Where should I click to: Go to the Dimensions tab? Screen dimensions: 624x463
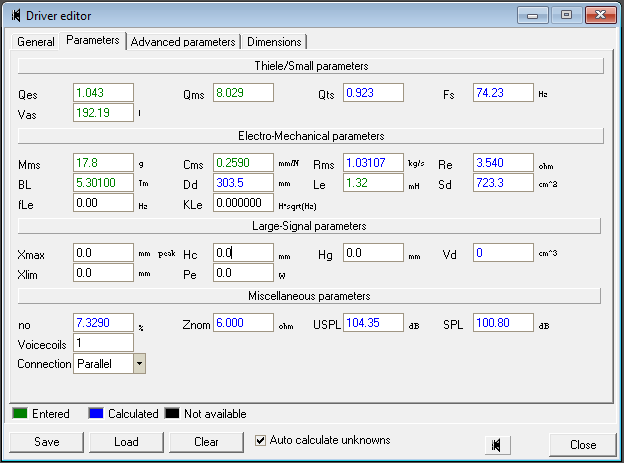point(274,42)
